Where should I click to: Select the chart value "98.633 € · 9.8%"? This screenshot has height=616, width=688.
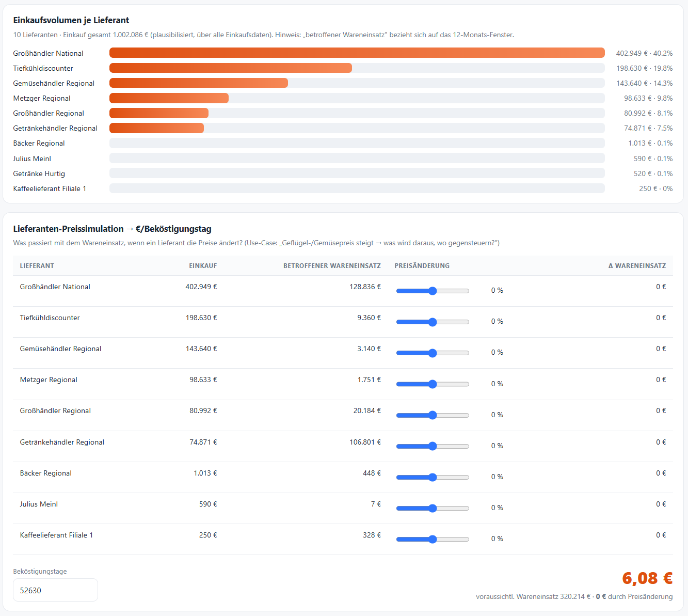click(x=648, y=98)
